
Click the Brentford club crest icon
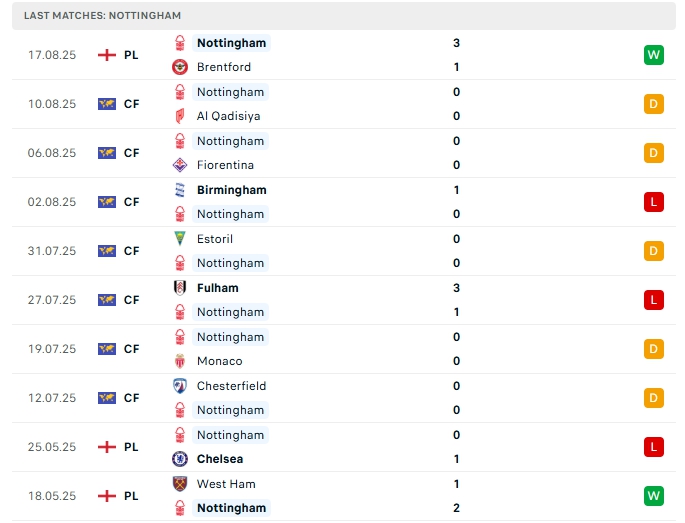(180, 67)
